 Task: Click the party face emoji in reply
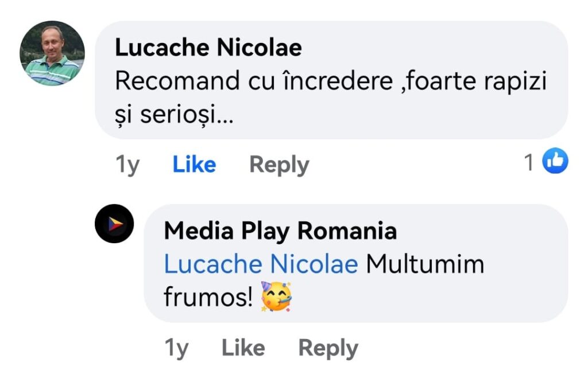point(276,297)
